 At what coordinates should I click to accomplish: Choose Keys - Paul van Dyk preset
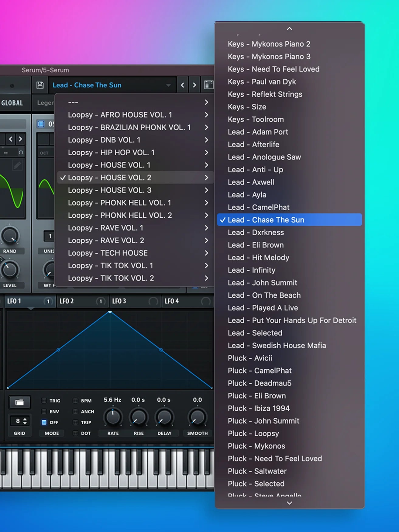(289, 82)
